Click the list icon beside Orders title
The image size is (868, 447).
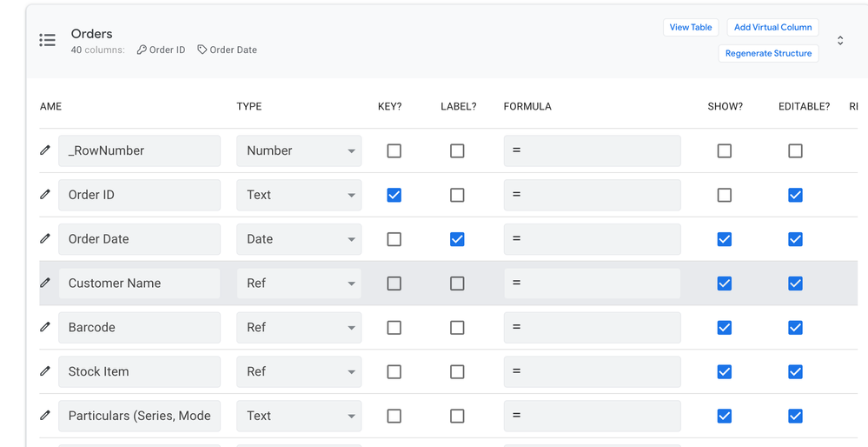pos(47,40)
